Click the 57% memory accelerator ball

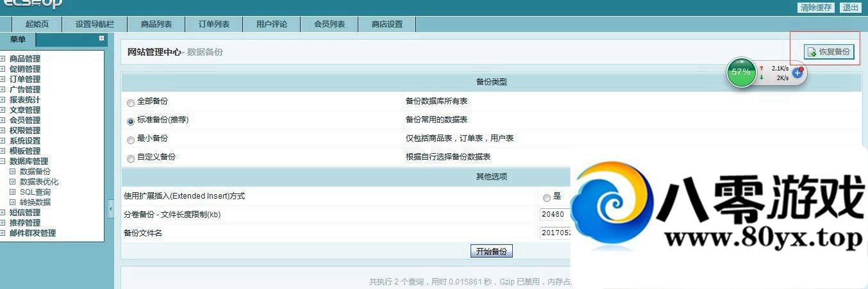(741, 72)
